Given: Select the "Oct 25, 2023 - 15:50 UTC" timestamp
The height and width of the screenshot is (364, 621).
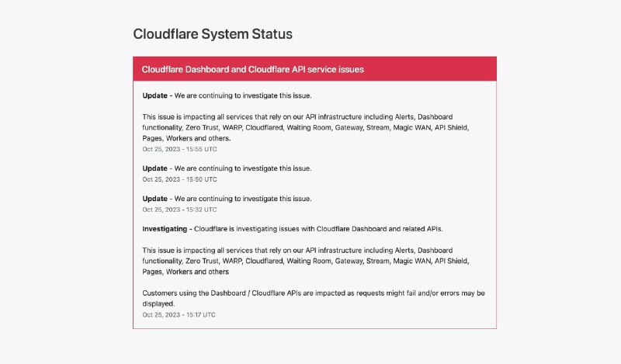Looking at the screenshot, I should click(x=179, y=179).
